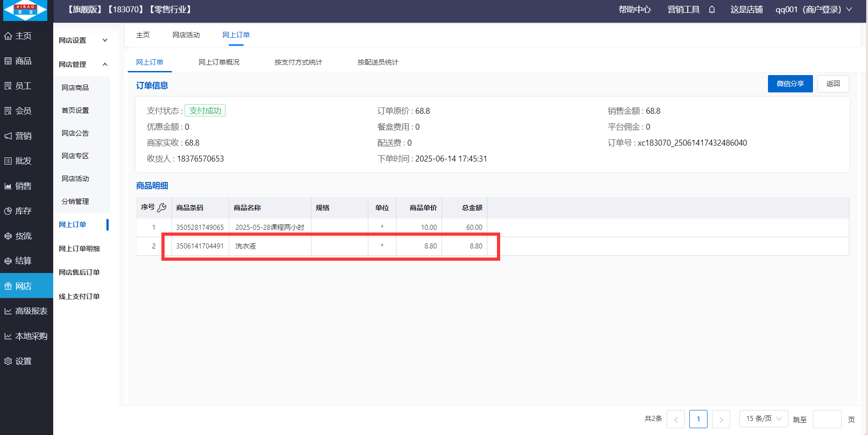
Task: Open 网店售后订单 in submenu
Action: [79, 273]
